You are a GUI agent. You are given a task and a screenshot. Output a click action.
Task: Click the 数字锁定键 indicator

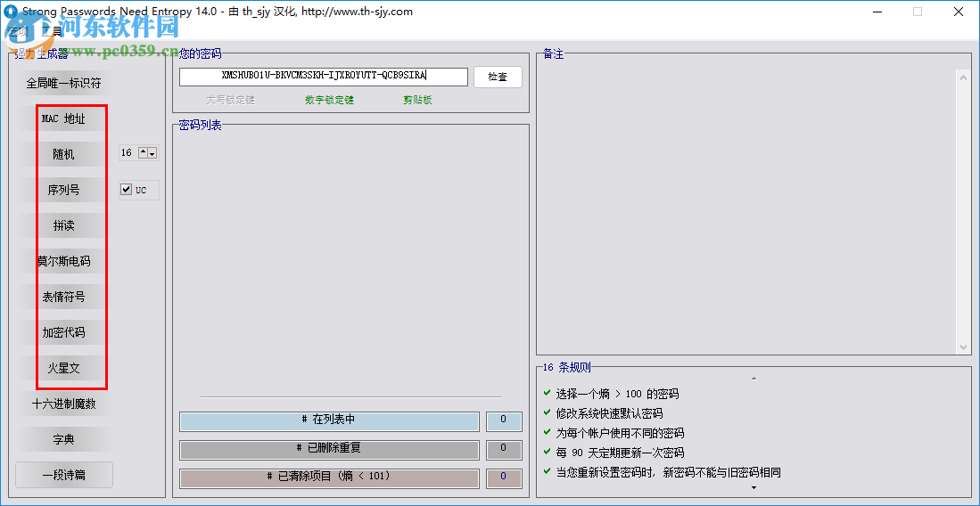[329, 100]
